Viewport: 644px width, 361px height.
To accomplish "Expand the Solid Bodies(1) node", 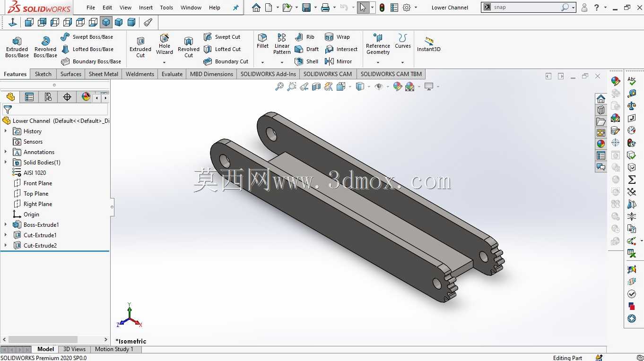I will coord(6,163).
